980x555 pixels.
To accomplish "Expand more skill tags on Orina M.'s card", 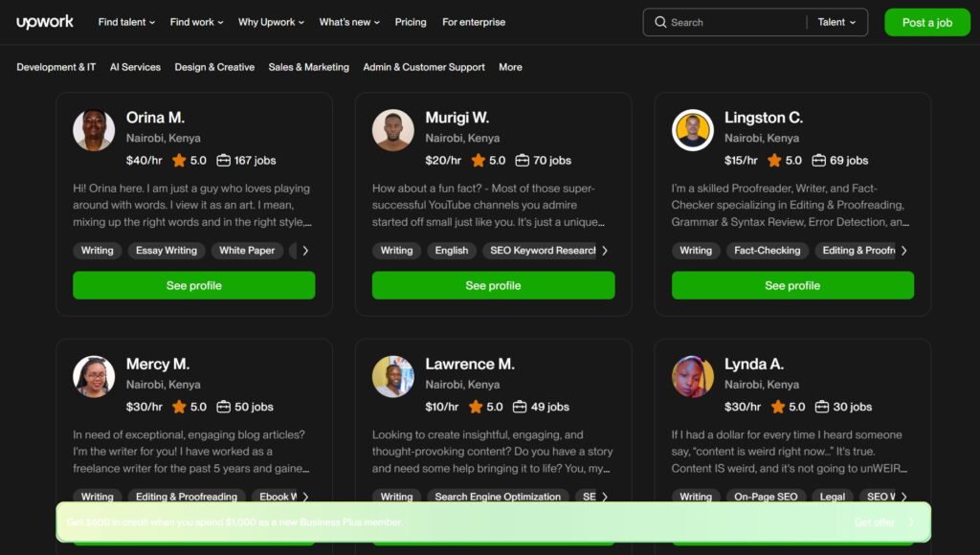I will point(304,250).
